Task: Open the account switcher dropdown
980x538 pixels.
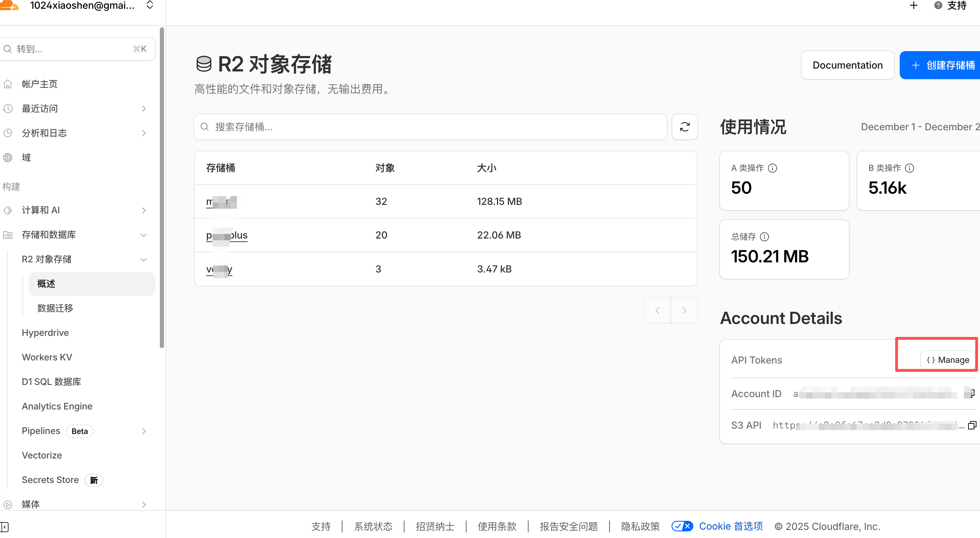Action: point(150,5)
